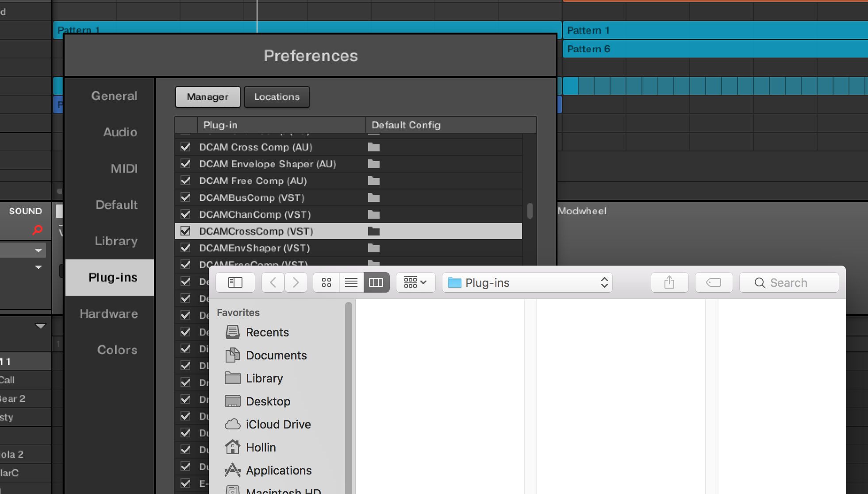Viewport: 868px width, 494px height.
Task: Open the Finder grouping options dropdown
Action: point(415,282)
